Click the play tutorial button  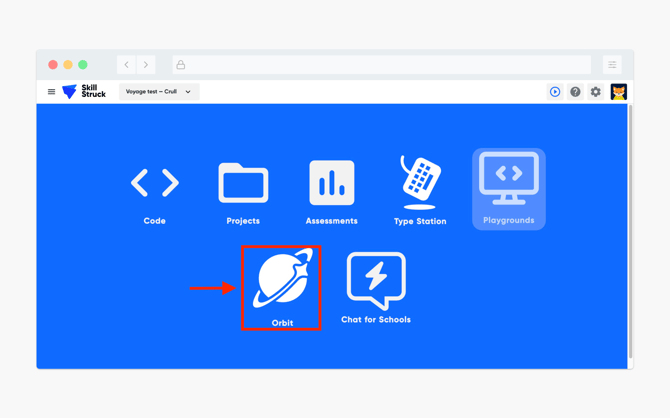[555, 91]
